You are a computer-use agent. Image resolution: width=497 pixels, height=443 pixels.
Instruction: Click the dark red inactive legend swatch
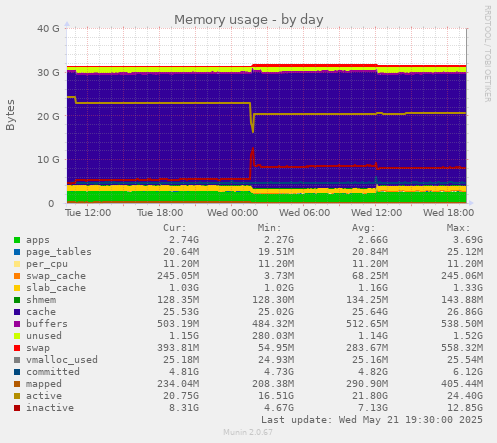[x=17, y=408]
